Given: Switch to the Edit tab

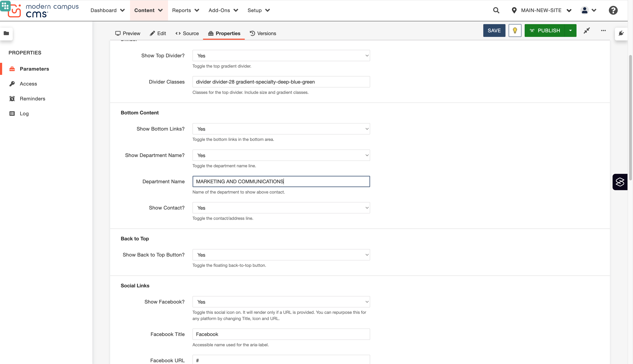Looking at the screenshot, I should click(x=158, y=33).
